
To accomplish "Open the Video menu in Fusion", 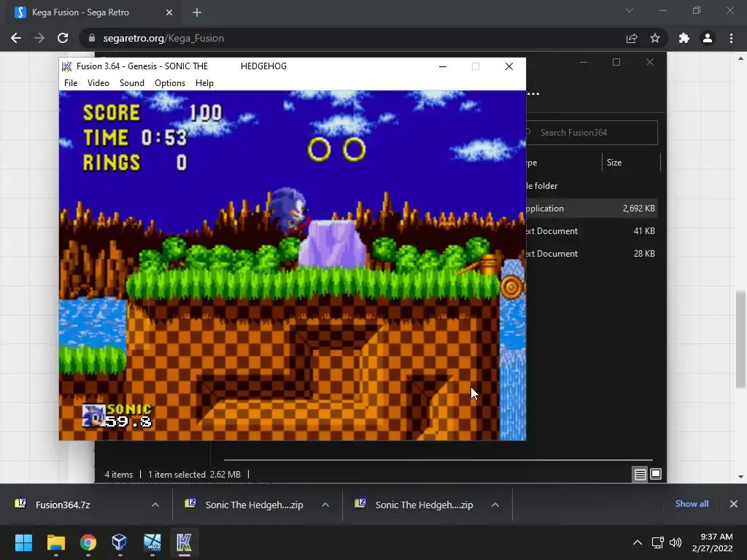I will click(98, 83).
